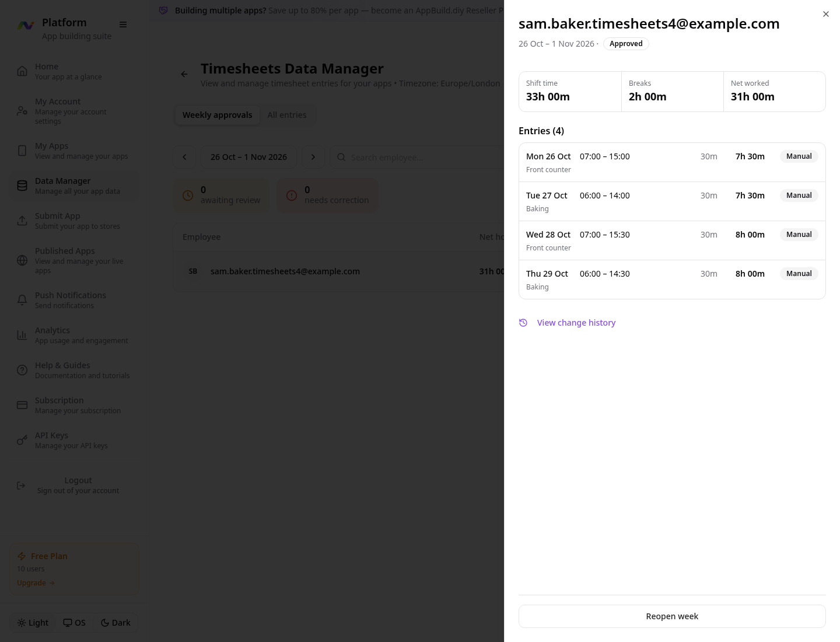Viewport: 840px width, 642px height.
Task: Click the awaiting review filter card
Action: click(222, 195)
